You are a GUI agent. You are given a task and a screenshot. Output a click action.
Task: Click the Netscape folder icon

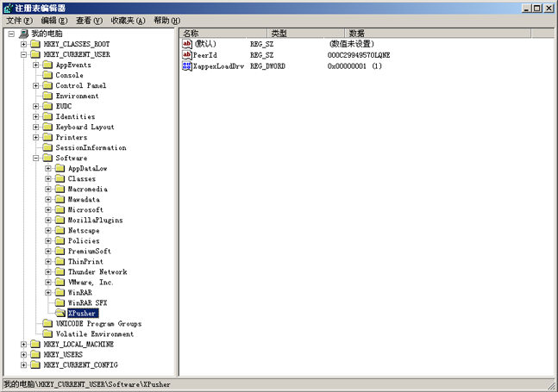pos(60,230)
